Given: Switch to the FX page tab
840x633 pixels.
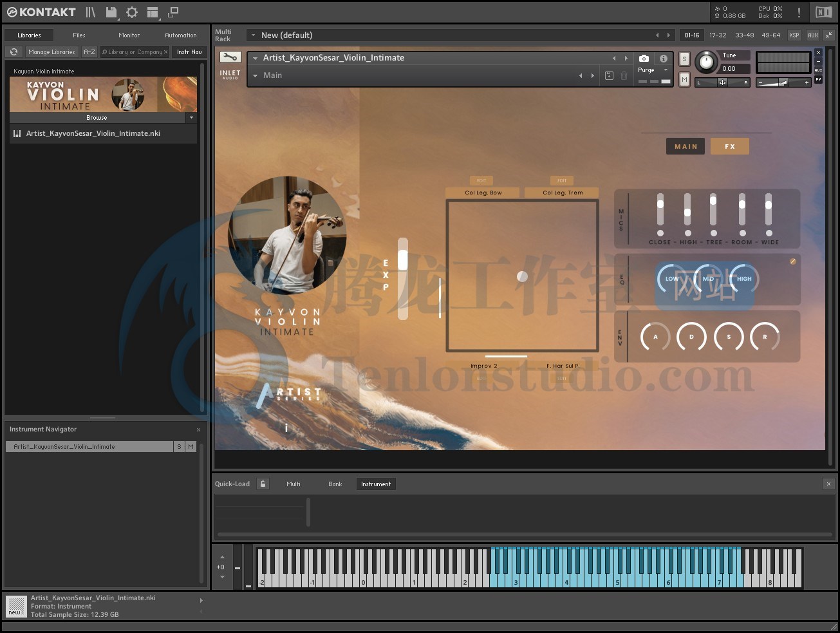Looking at the screenshot, I should tap(730, 146).
